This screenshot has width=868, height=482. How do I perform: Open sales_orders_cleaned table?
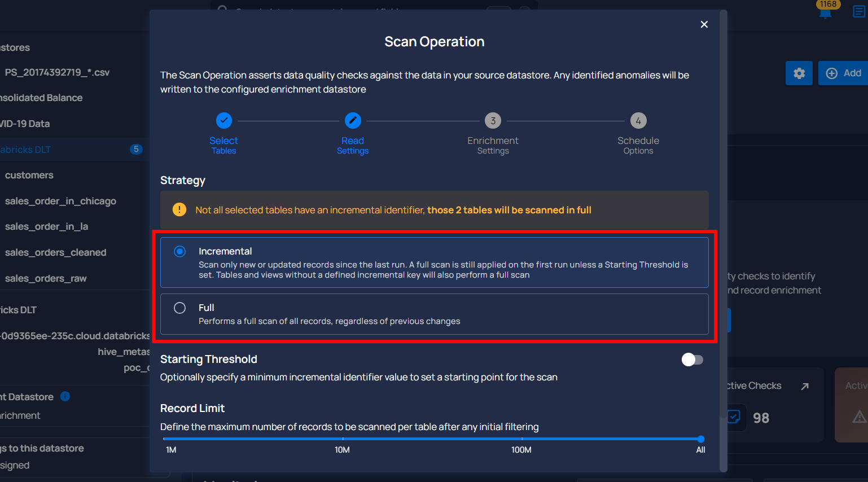click(55, 252)
